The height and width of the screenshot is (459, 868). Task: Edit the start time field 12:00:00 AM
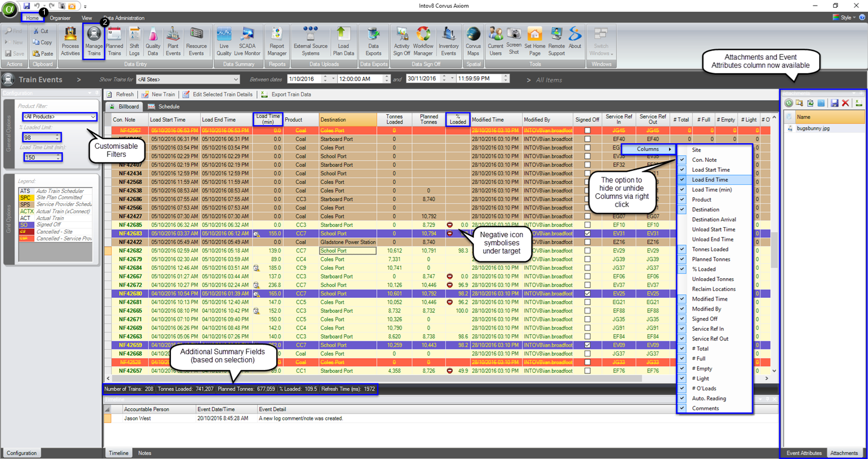[361, 79]
